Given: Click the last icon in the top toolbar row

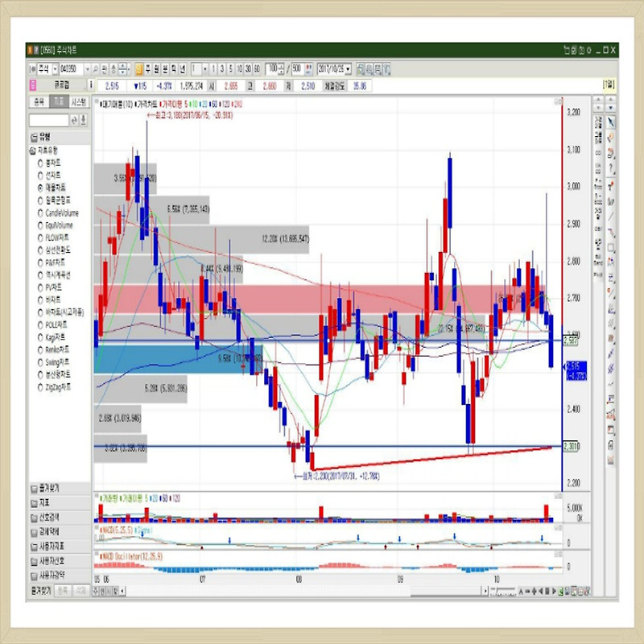Looking at the screenshot, I should coord(386,69).
